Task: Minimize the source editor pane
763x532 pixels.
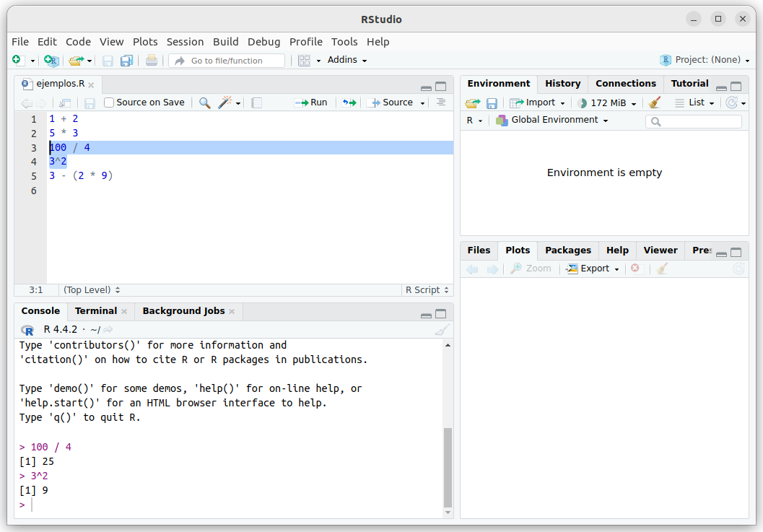Action: pos(427,87)
